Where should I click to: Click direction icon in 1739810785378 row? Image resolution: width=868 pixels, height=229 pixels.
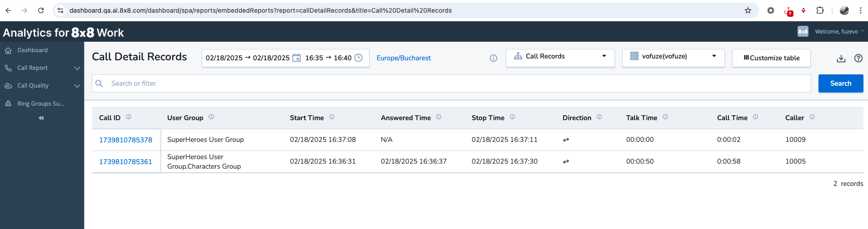click(x=566, y=140)
